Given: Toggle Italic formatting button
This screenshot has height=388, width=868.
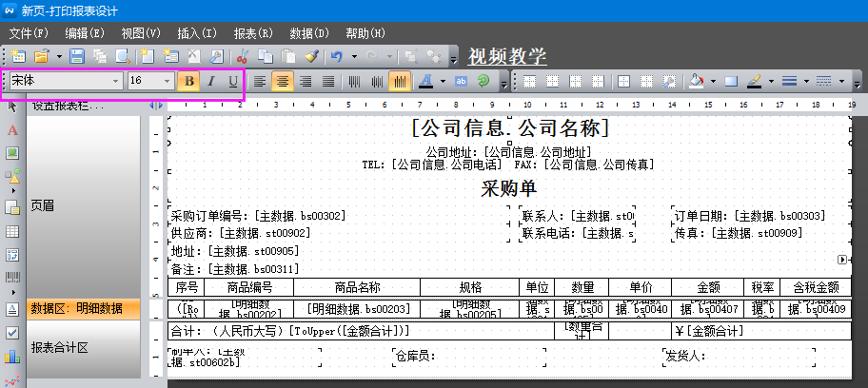Looking at the screenshot, I should tap(210, 82).
